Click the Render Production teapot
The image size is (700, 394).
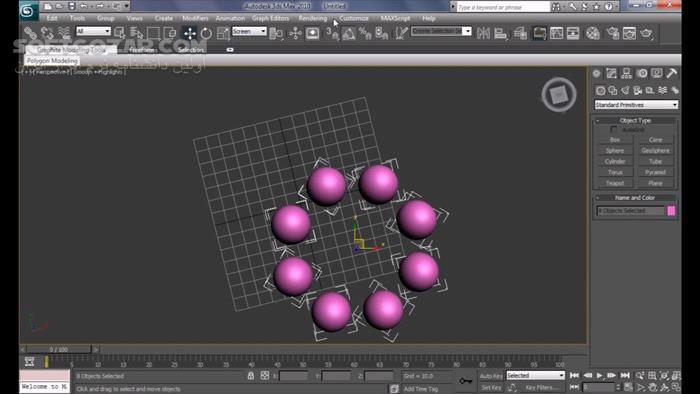[x=646, y=33]
